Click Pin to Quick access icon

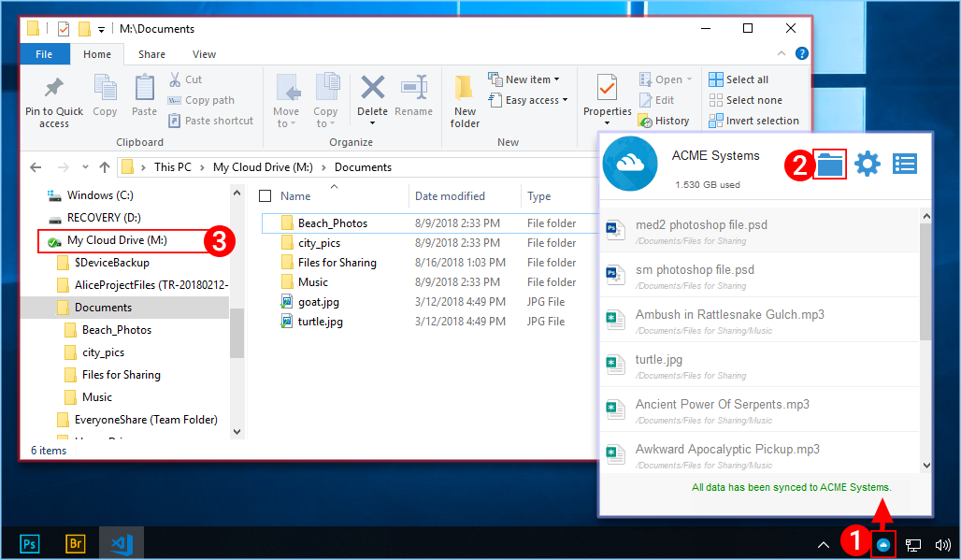(54, 88)
